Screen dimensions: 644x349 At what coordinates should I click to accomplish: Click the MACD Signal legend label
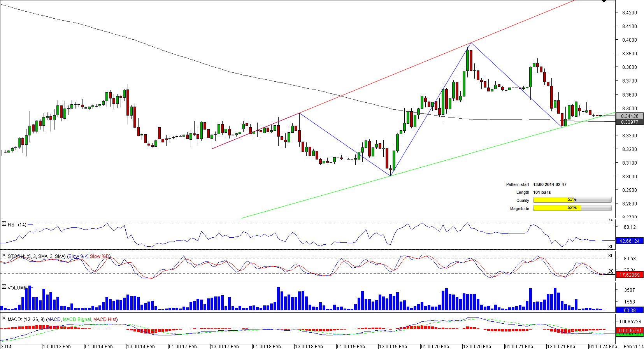pos(77,319)
